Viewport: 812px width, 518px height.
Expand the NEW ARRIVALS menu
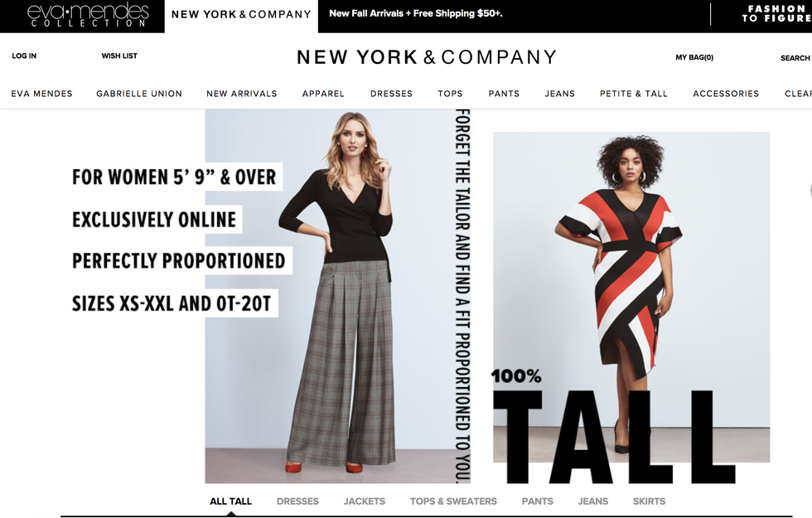click(x=242, y=94)
